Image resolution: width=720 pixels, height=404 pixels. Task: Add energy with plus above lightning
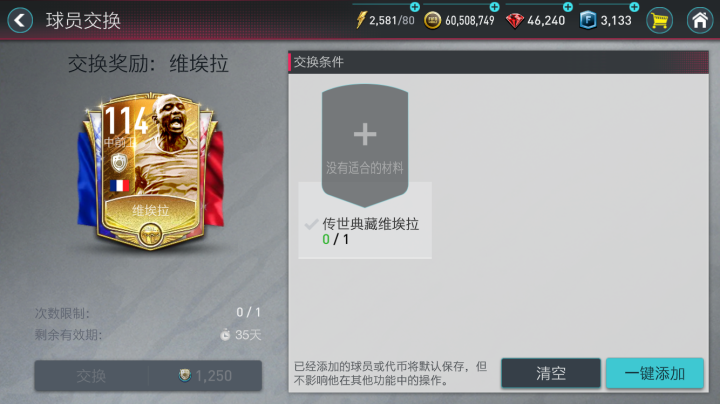415,6
